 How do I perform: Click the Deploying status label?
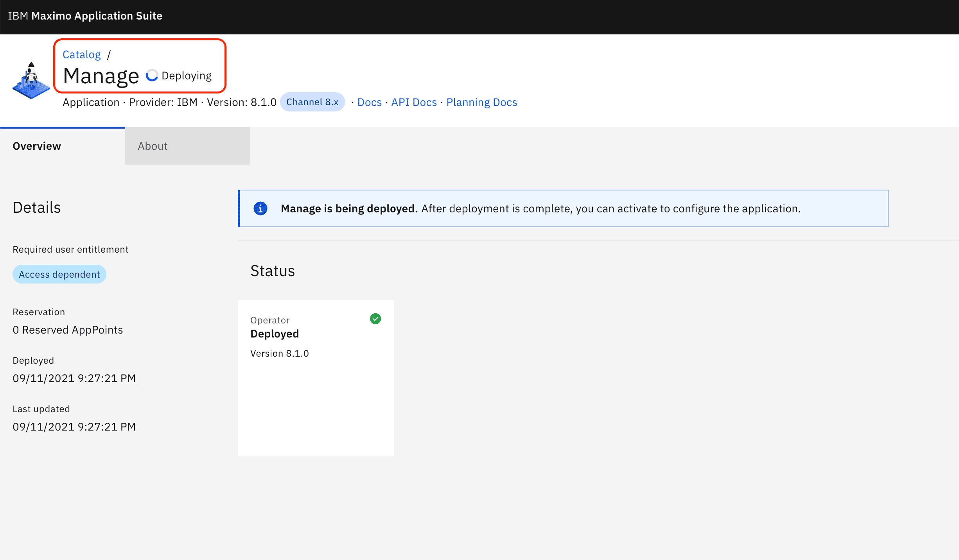coord(187,75)
